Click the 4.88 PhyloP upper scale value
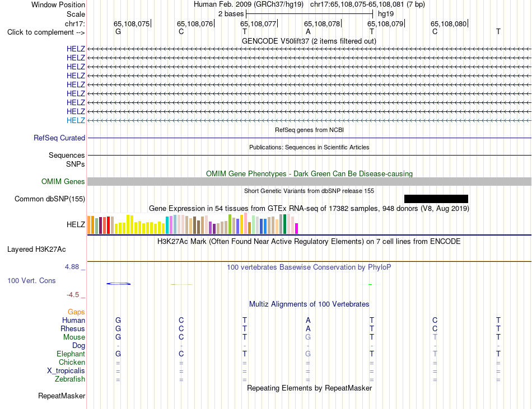Image resolution: width=532 pixels, height=409 pixels. click(x=72, y=267)
